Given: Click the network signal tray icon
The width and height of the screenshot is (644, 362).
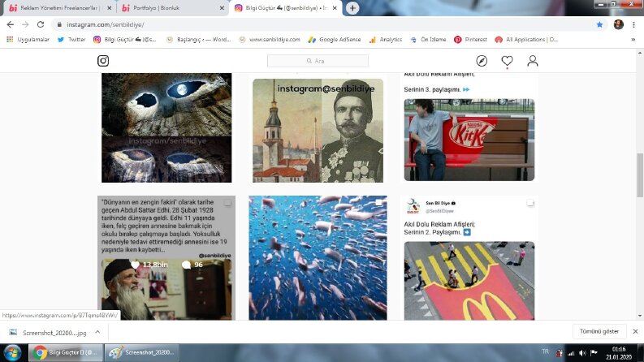Looking at the screenshot, I should pyautogui.click(x=571, y=352).
